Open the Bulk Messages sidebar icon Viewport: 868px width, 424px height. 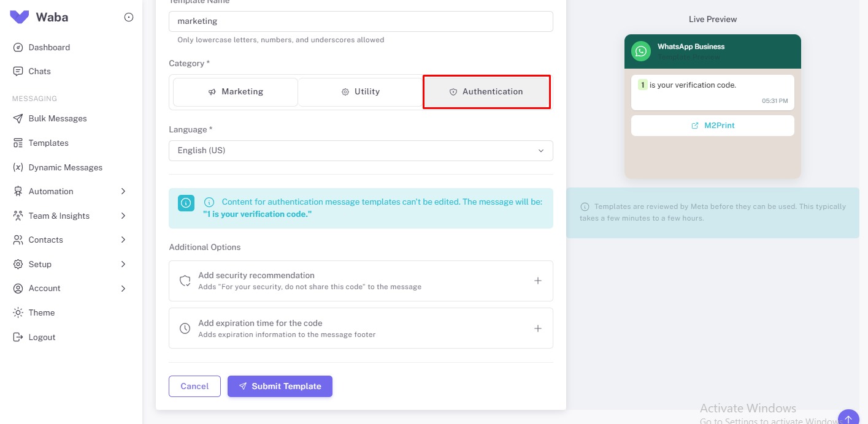click(18, 118)
